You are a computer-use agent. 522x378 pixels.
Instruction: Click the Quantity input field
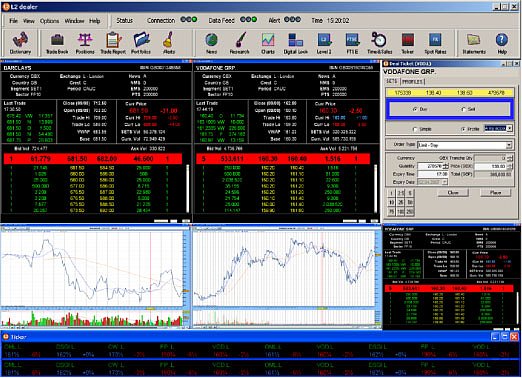(430, 166)
